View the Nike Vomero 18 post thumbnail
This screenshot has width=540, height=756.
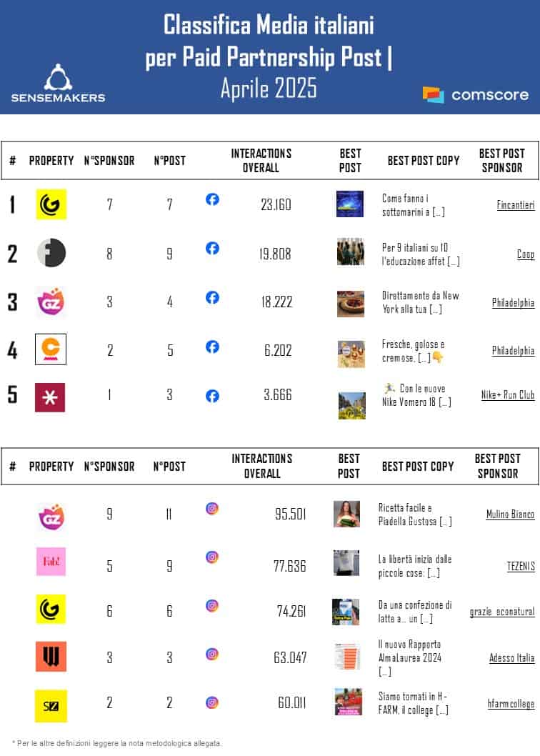tap(351, 405)
